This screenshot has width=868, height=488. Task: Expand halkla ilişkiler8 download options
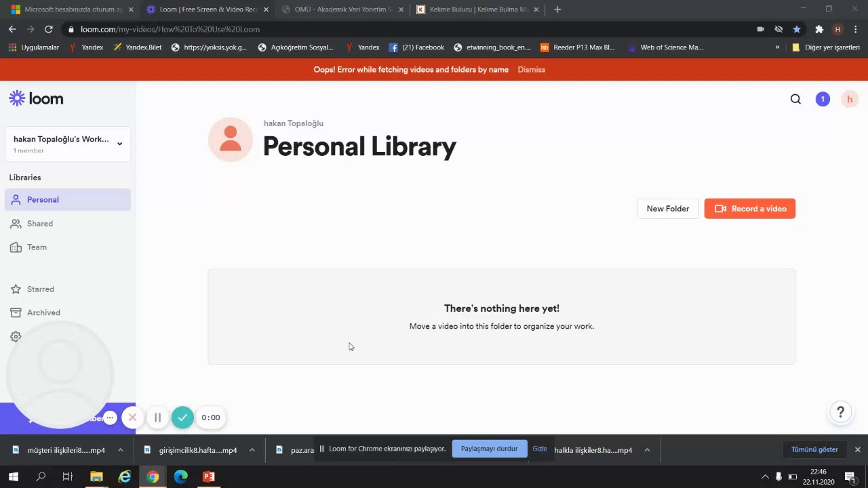[647, 450]
